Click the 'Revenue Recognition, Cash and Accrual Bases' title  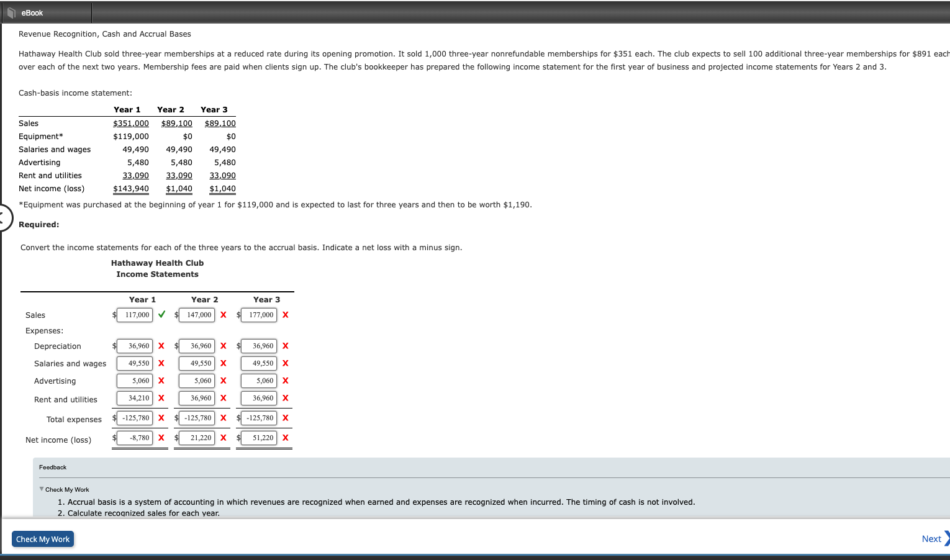pos(105,34)
